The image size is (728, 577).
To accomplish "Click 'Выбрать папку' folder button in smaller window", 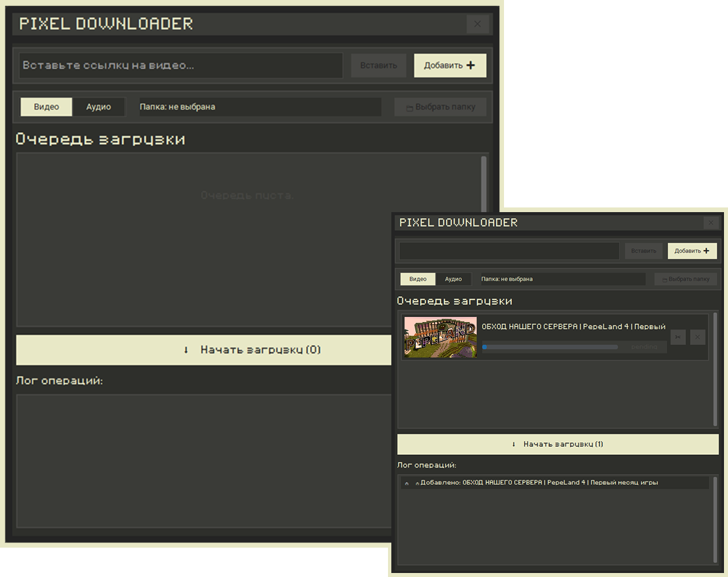I will click(x=685, y=279).
